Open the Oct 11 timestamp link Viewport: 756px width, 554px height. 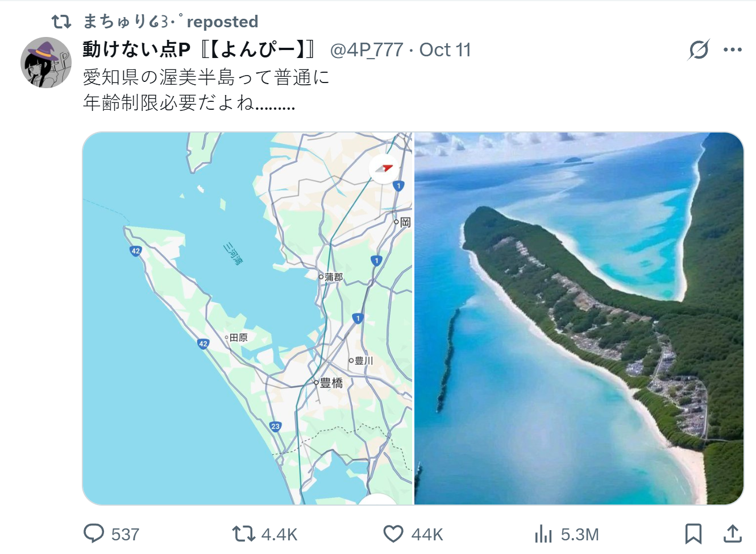pyautogui.click(x=445, y=50)
